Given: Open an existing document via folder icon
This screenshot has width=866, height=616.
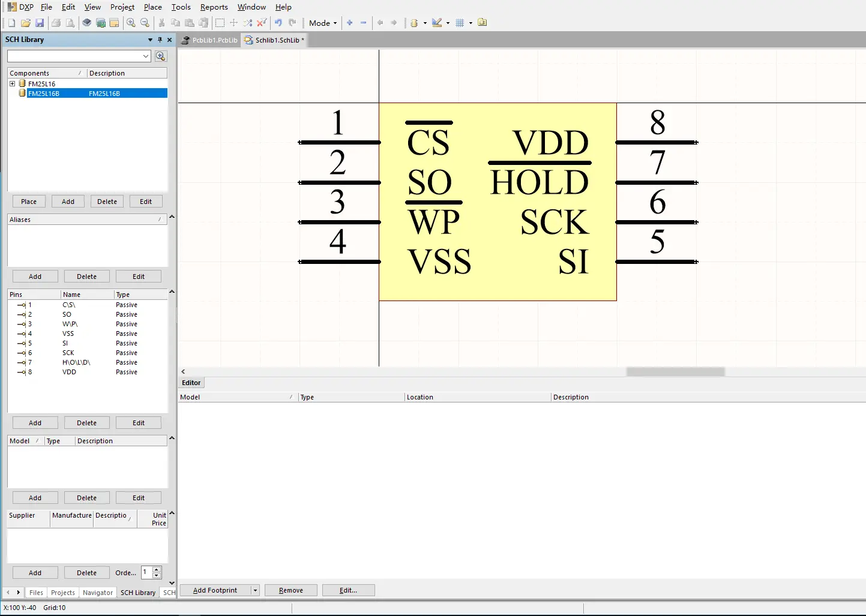Looking at the screenshot, I should pos(25,23).
